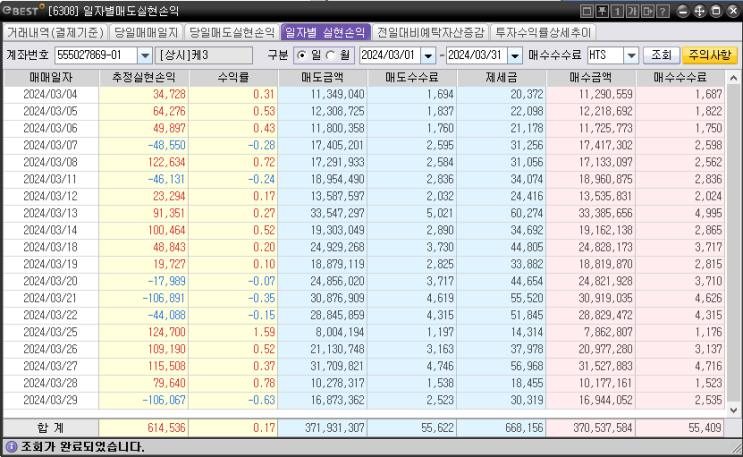Switch to the 당일매도실현손익 tab
The image size is (743, 457).
click(232, 32)
